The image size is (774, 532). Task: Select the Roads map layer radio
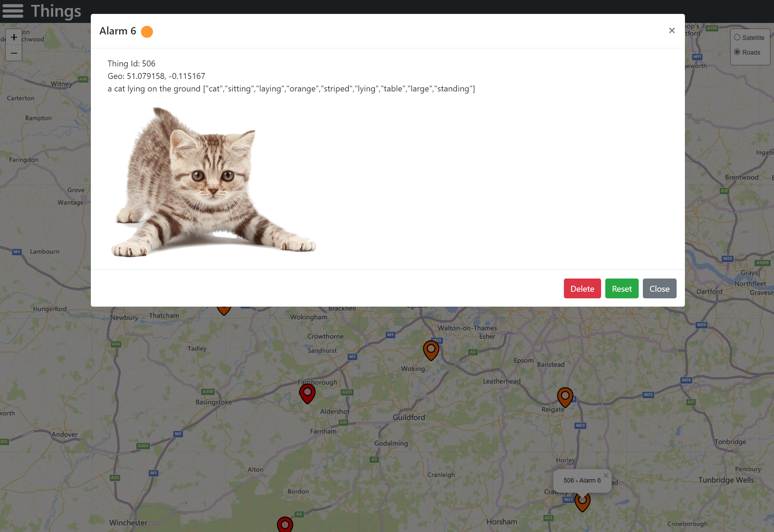pyautogui.click(x=737, y=52)
